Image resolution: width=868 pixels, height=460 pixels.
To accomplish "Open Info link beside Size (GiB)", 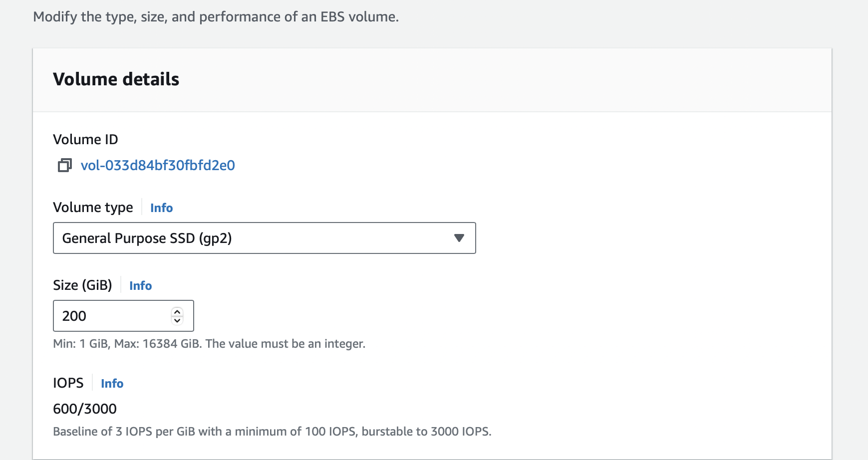I will tap(140, 286).
